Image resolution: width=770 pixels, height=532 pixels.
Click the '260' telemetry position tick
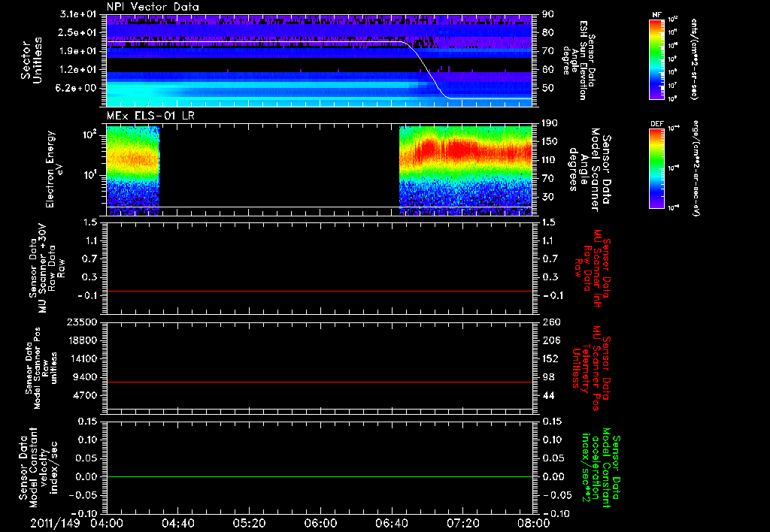550,322
